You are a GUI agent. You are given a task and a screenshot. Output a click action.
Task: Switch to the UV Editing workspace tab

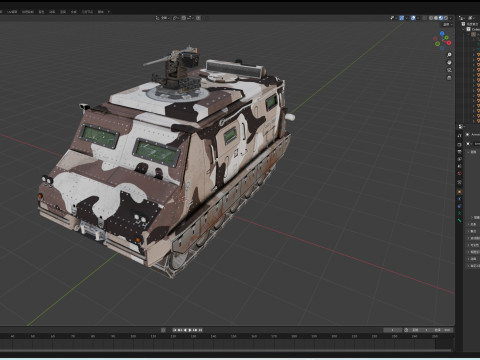[x=12, y=12]
